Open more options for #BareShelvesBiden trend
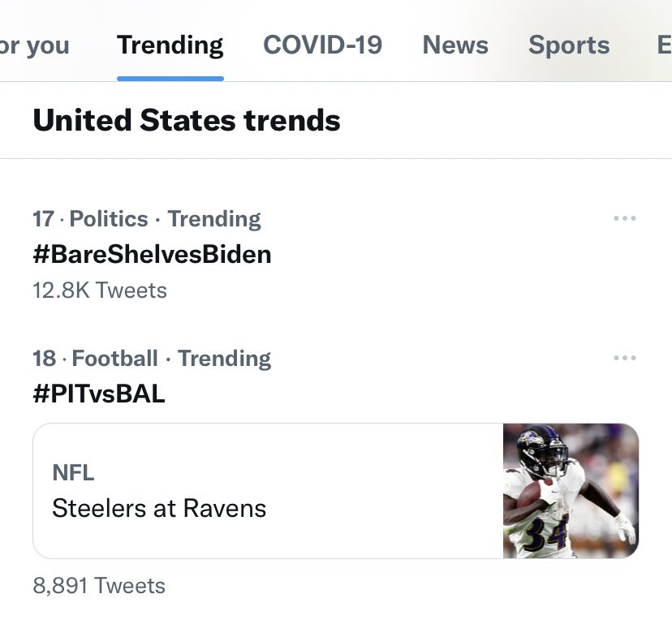672x624 pixels. (x=624, y=219)
